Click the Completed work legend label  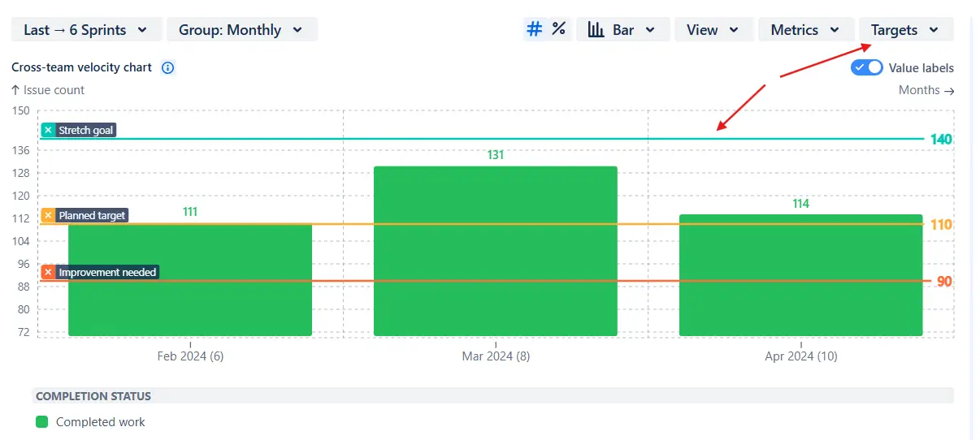[101, 422]
